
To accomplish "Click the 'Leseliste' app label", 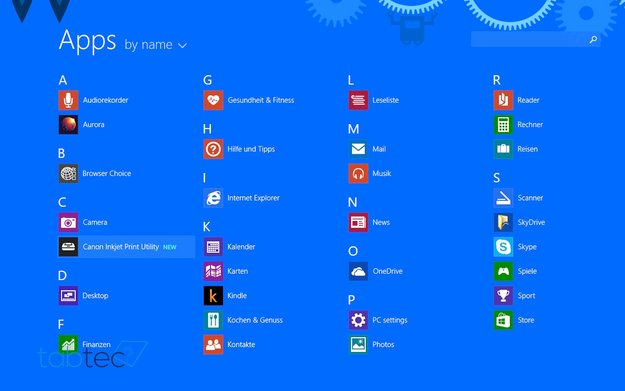I will (x=385, y=100).
